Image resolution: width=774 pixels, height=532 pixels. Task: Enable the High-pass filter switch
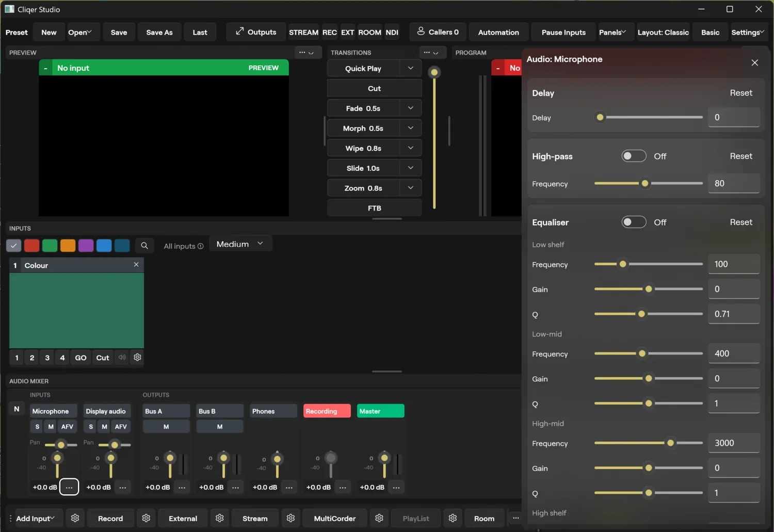(x=634, y=156)
